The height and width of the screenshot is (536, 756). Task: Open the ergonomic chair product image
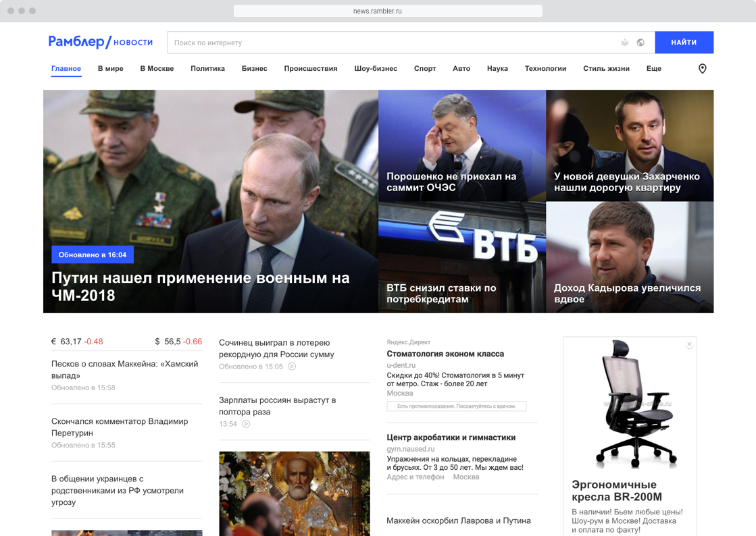636,404
